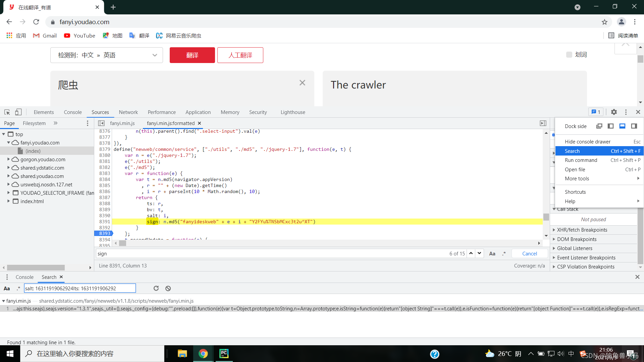Toggle regex option in the Search drawer

[x=18, y=288]
